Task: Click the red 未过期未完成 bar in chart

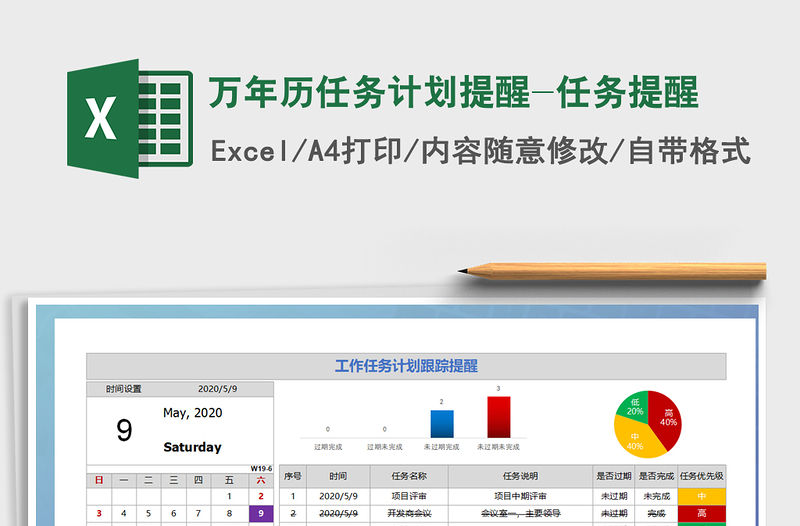Action: coord(498,417)
